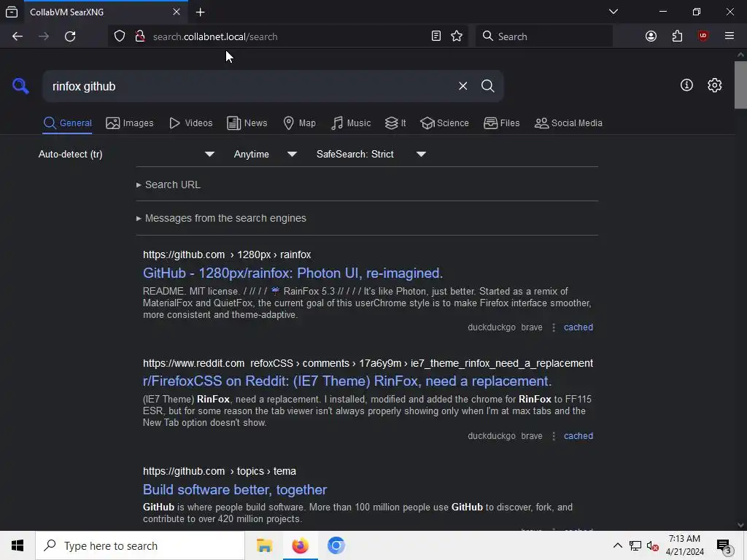Launch File Explorer from taskbar
This screenshot has height=560, width=747.
point(264,545)
